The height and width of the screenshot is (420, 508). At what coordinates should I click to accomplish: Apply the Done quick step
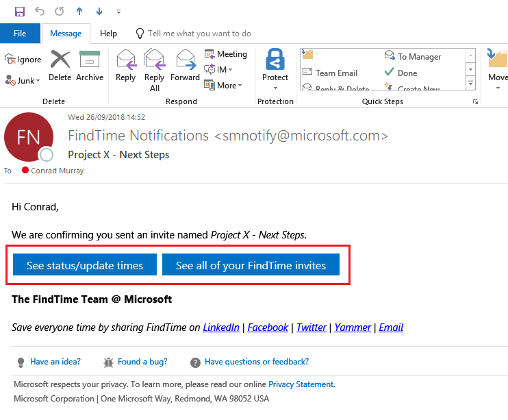[x=401, y=73]
